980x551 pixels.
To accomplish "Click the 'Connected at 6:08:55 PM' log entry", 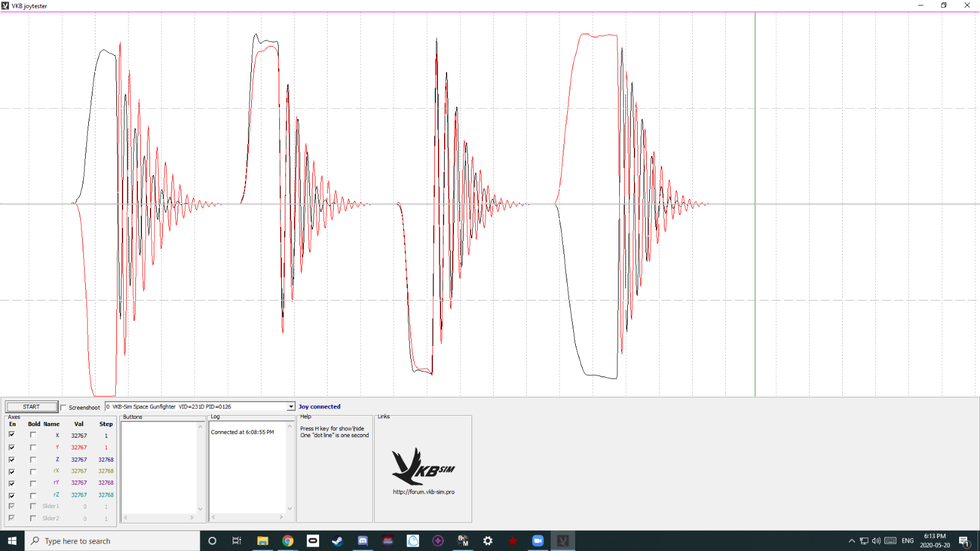I will (243, 432).
